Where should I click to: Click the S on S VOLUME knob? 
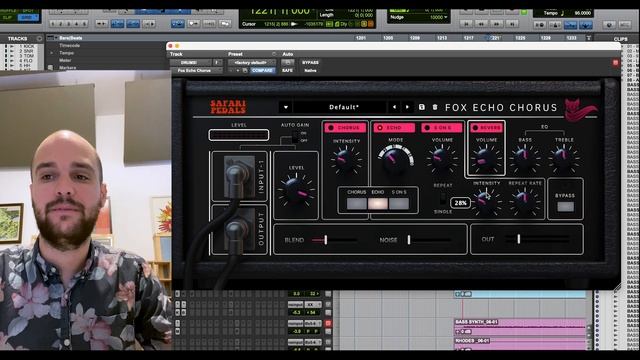tap(442, 159)
